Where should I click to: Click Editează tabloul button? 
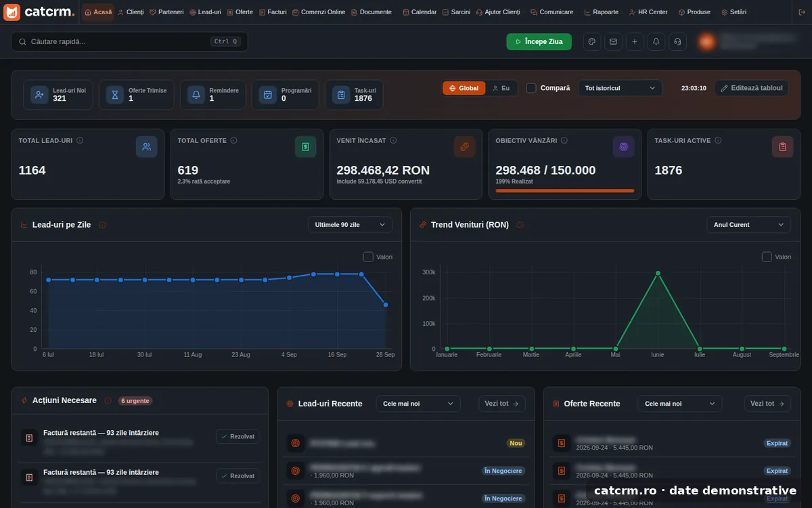(x=752, y=88)
